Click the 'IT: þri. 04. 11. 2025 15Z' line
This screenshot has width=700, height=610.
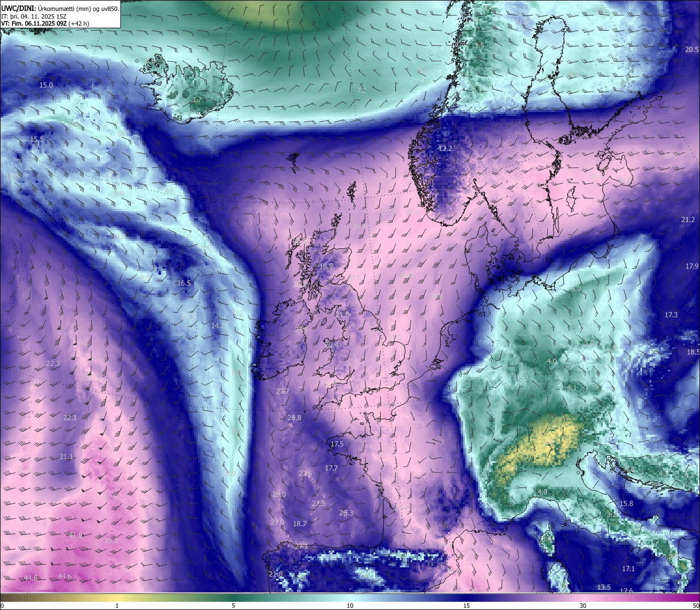(x=34, y=16)
